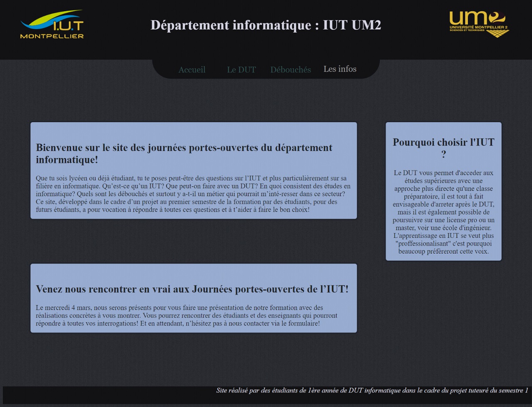Image resolution: width=532 pixels, height=407 pixels.
Task: Open the Débouchés menu item
Action: point(291,69)
